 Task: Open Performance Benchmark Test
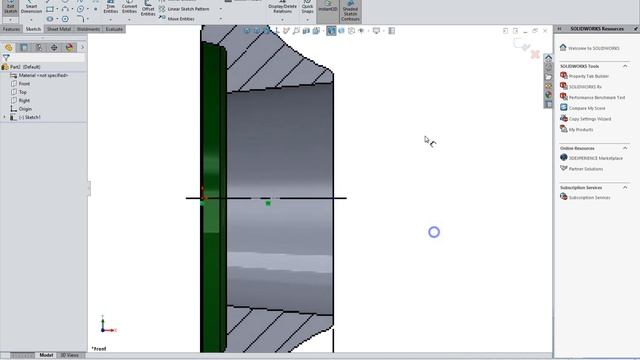[x=593, y=97]
